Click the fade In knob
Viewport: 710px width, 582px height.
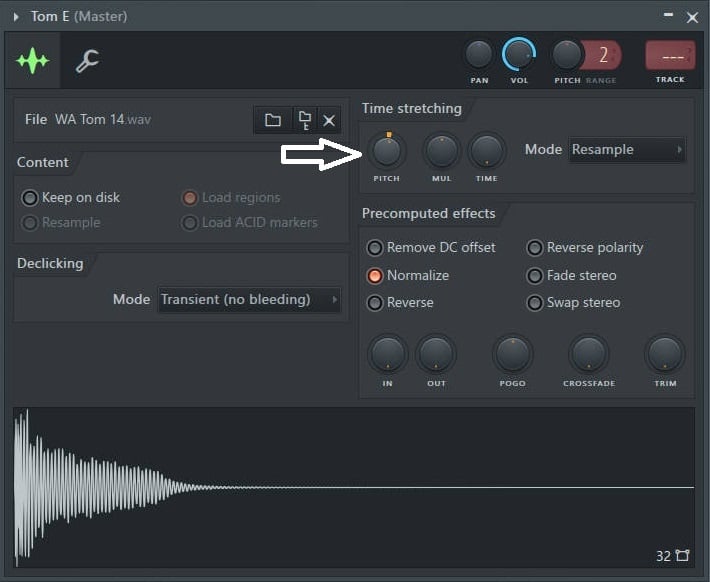pyautogui.click(x=388, y=354)
